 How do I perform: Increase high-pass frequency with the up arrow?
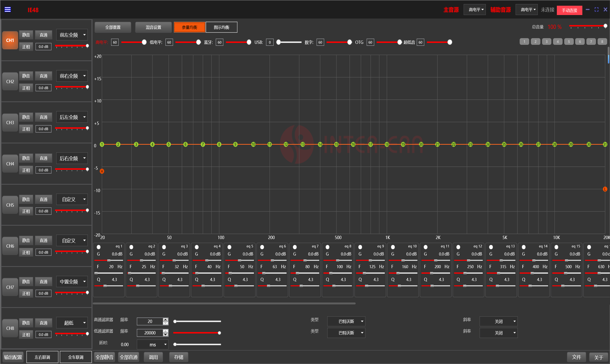(166, 320)
